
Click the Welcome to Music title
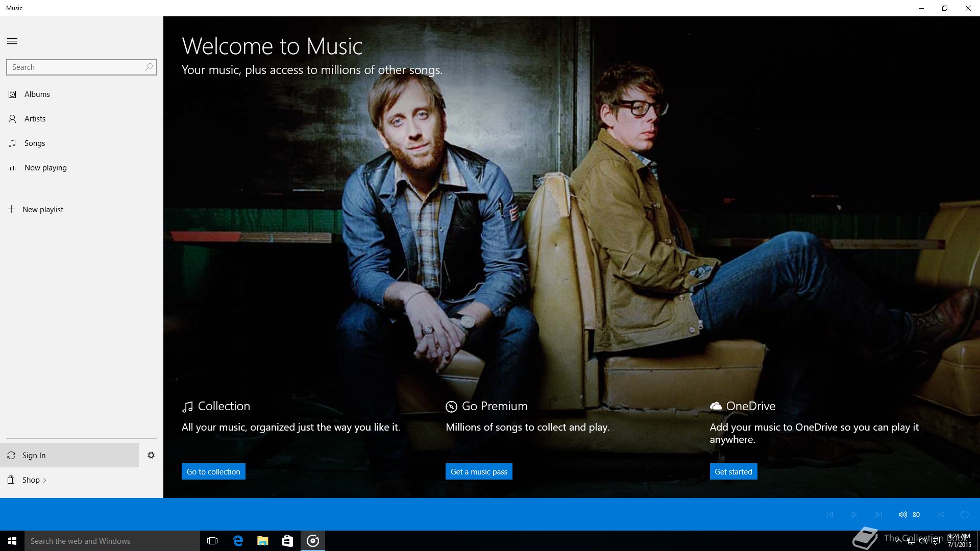[272, 46]
